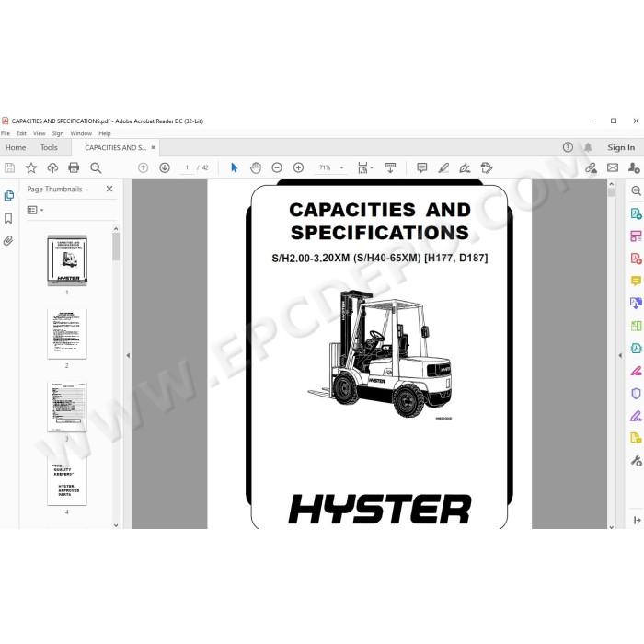This screenshot has width=644, height=644.
Task: Add a comment sticky note
Action: [x=421, y=167]
